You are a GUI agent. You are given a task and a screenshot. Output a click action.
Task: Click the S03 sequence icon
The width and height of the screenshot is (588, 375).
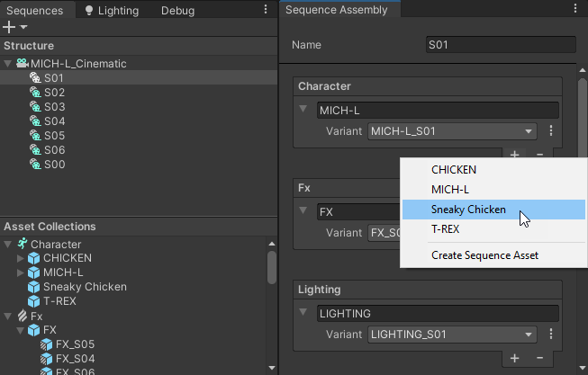(35, 107)
